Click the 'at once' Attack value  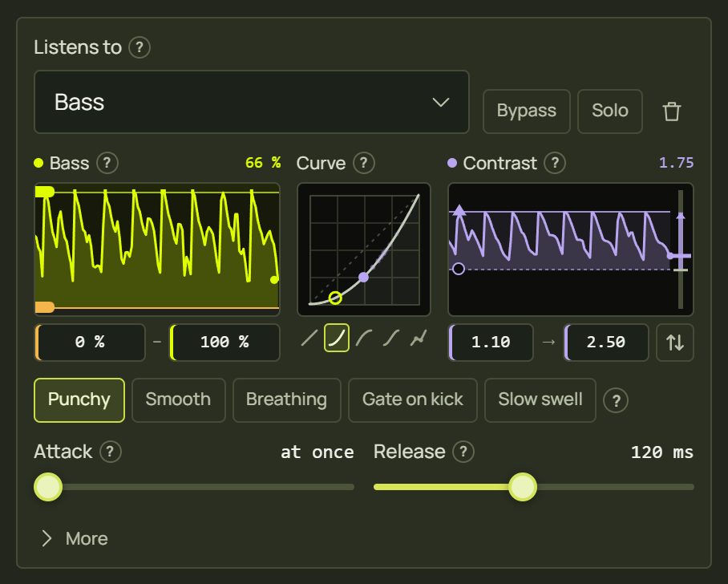click(x=317, y=452)
